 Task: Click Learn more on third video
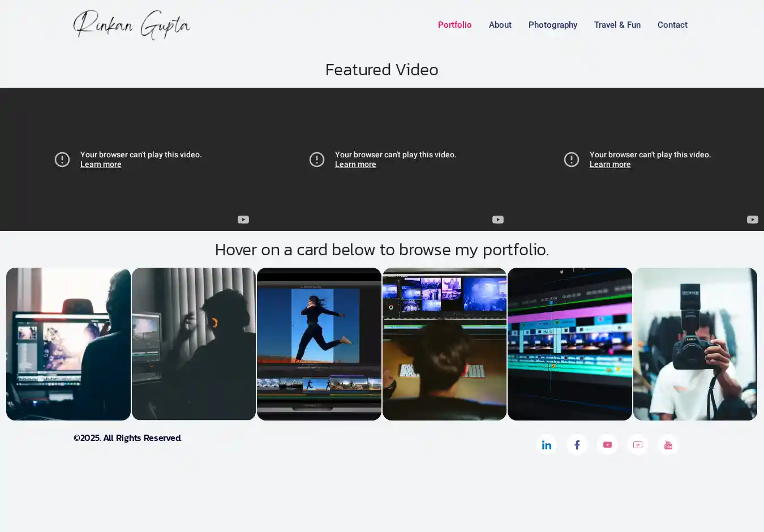610,165
